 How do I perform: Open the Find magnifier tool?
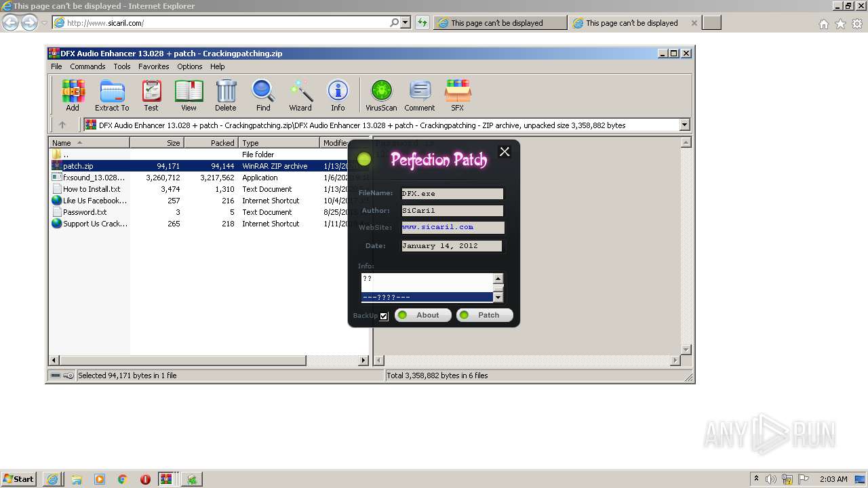(263, 95)
